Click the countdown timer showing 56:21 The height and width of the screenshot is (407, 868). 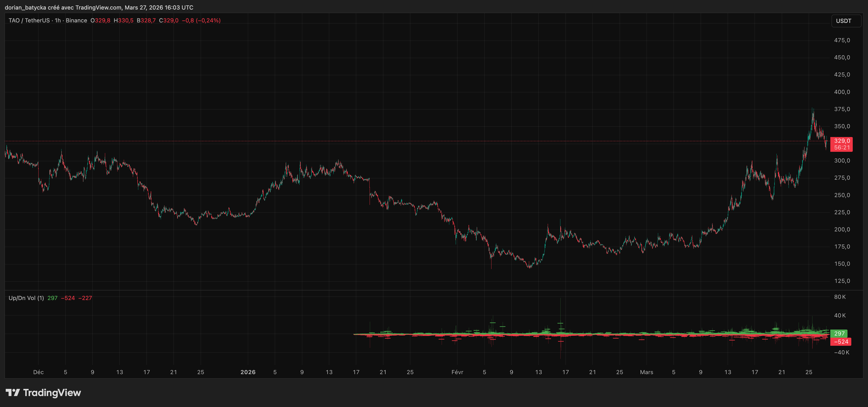point(841,147)
